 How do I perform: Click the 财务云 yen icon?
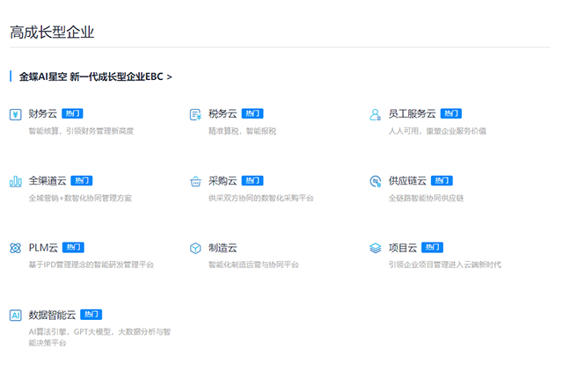[x=16, y=114]
